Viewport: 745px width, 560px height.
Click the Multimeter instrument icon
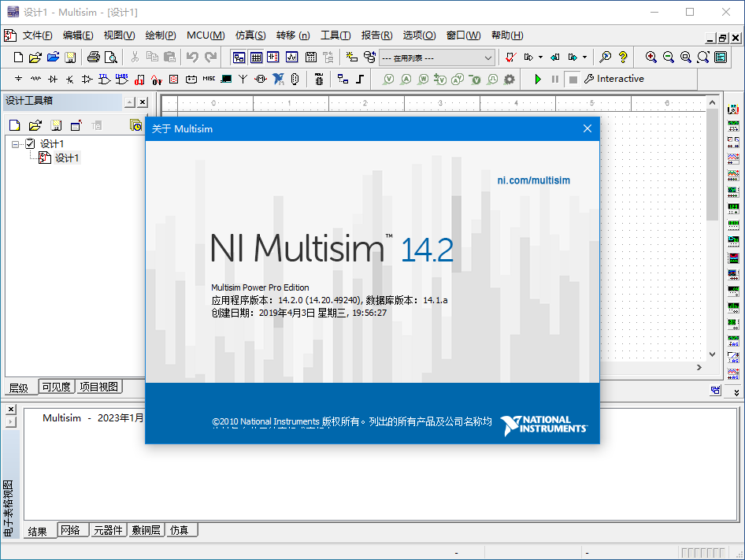click(x=733, y=109)
